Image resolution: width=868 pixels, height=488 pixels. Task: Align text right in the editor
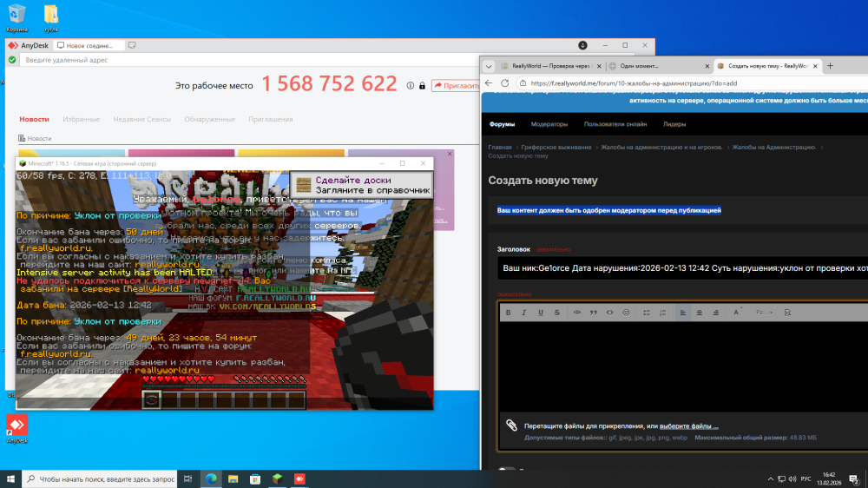pos(715,313)
